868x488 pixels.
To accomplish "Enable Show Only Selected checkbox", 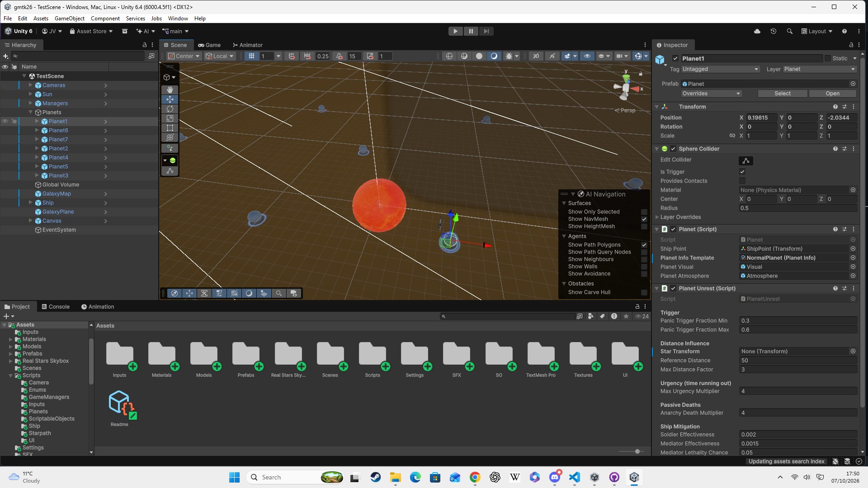I will pyautogui.click(x=644, y=212).
